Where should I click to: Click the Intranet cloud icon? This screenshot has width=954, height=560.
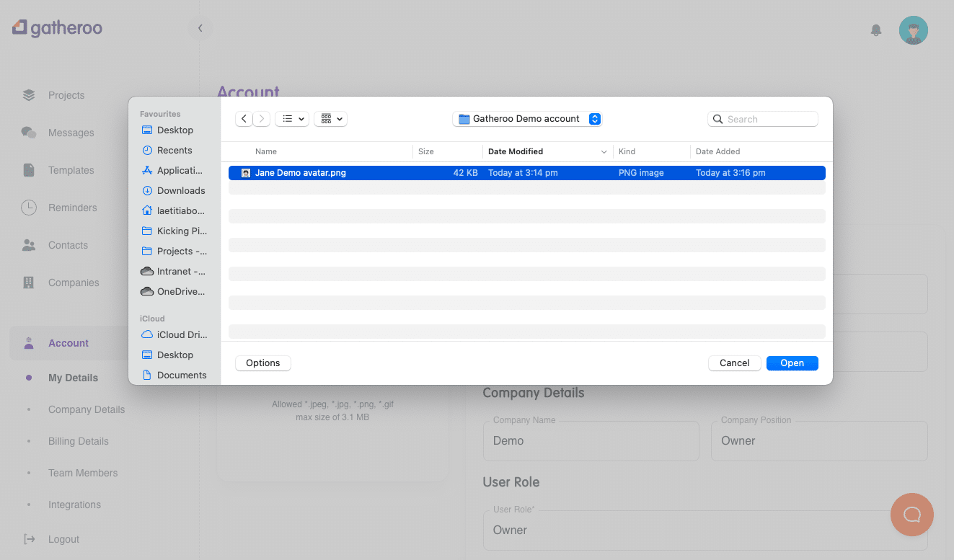tap(147, 272)
